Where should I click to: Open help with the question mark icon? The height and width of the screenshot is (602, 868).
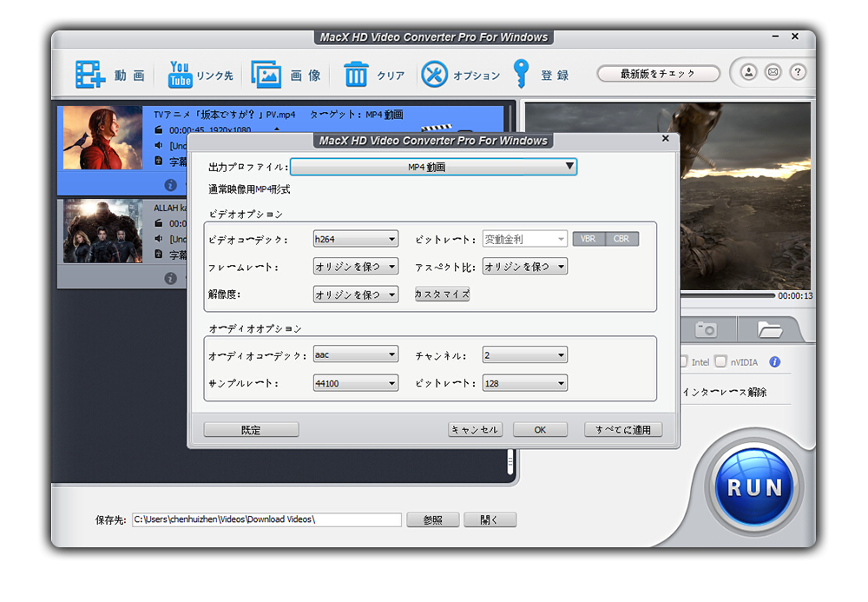pos(798,72)
